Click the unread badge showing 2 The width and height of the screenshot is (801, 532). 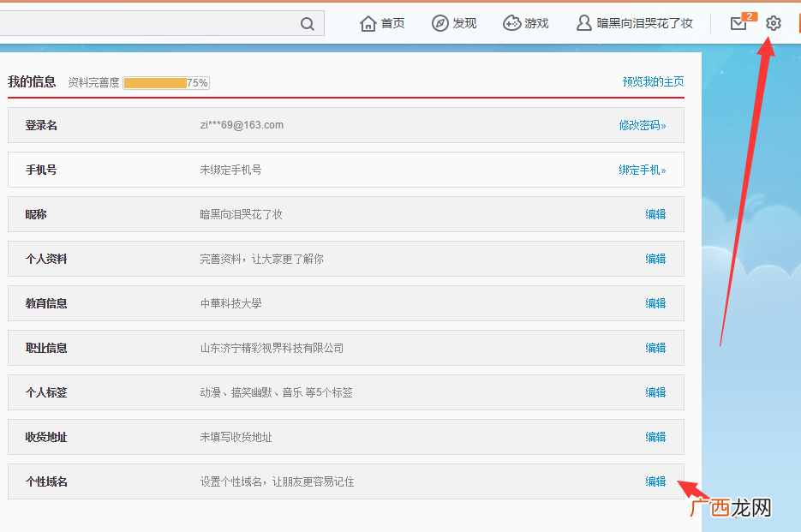[749, 16]
